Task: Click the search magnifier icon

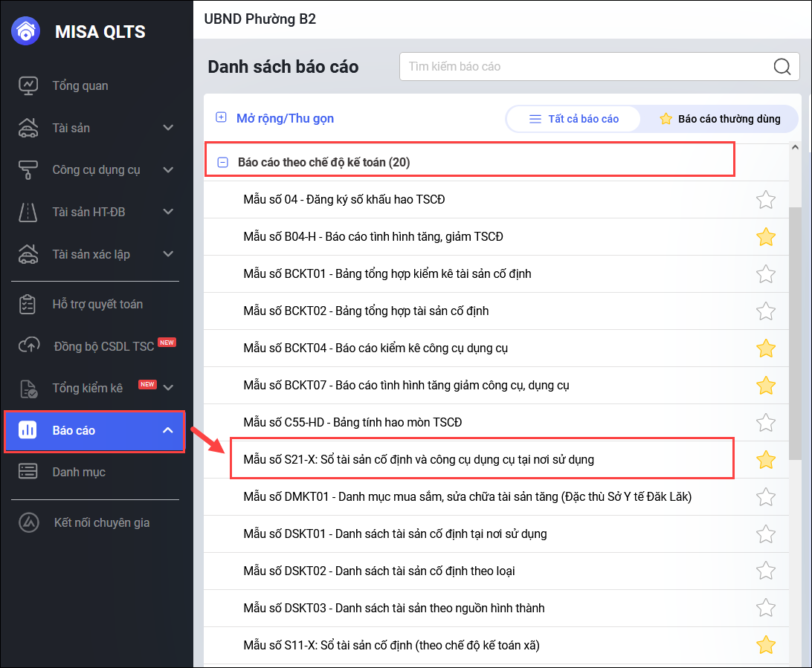Action: [782, 66]
